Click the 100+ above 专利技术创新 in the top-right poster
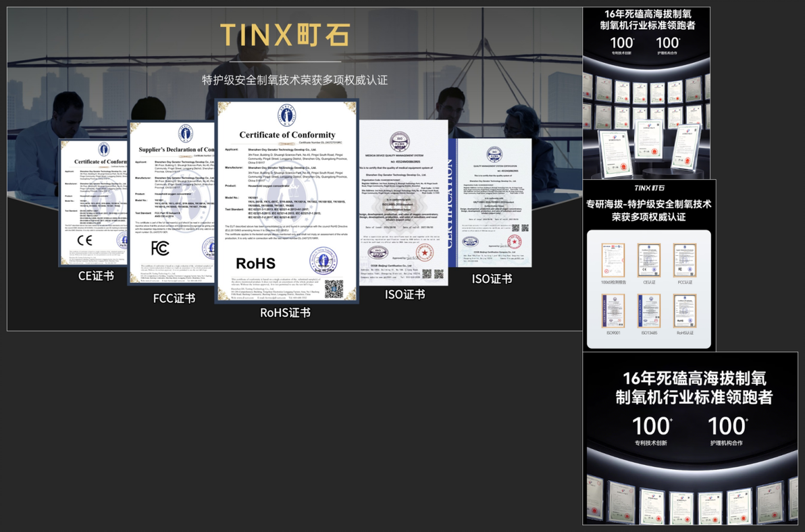 point(622,43)
